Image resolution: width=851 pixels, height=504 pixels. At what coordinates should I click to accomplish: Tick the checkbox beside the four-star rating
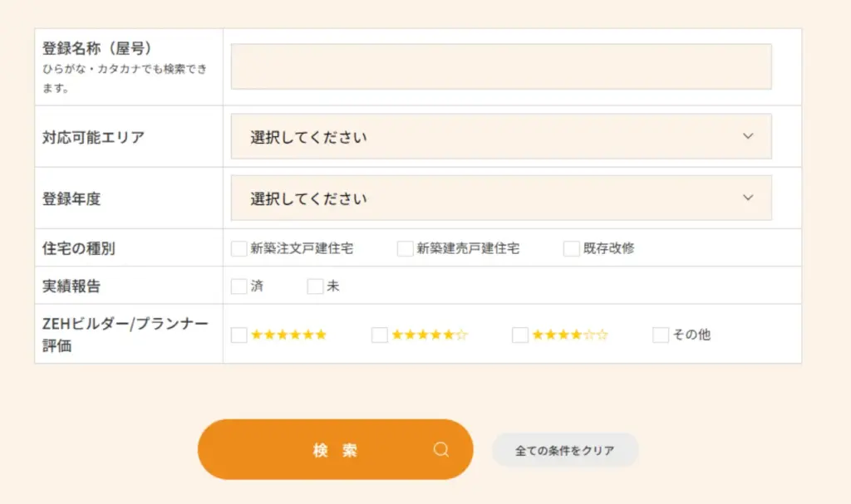click(520, 335)
